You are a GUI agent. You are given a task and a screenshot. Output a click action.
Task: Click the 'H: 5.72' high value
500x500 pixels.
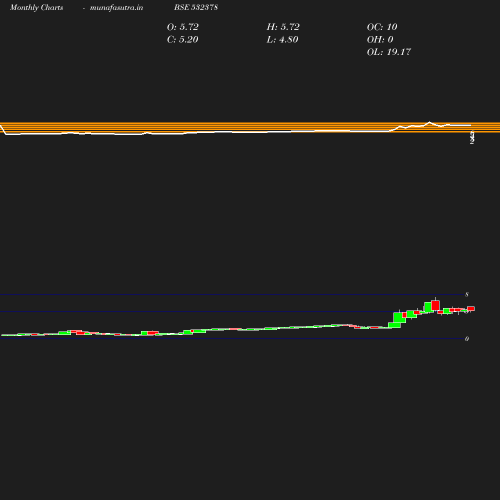tap(283, 27)
